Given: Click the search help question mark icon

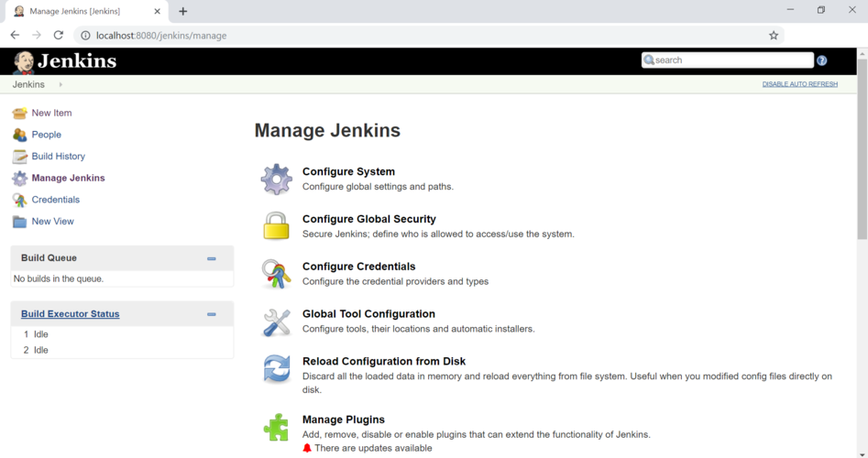Looking at the screenshot, I should (x=822, y=60).
